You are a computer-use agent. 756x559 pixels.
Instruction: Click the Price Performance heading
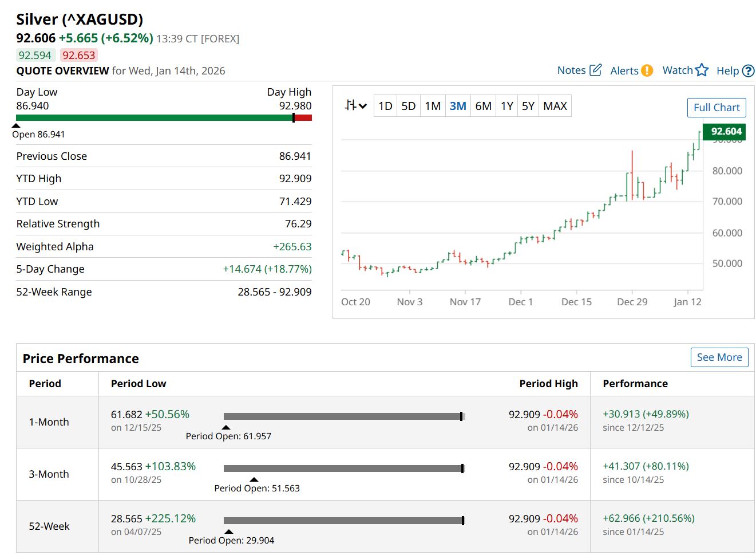pos(81,359)
